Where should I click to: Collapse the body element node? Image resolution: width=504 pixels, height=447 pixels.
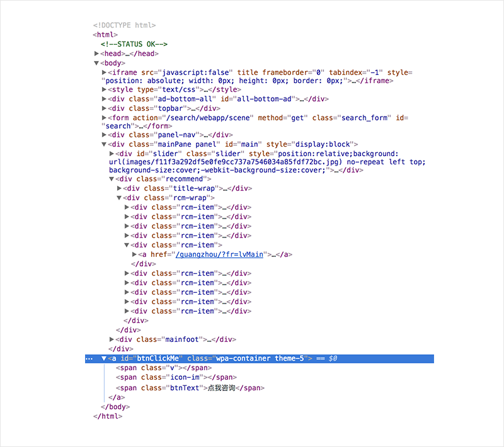96,63
